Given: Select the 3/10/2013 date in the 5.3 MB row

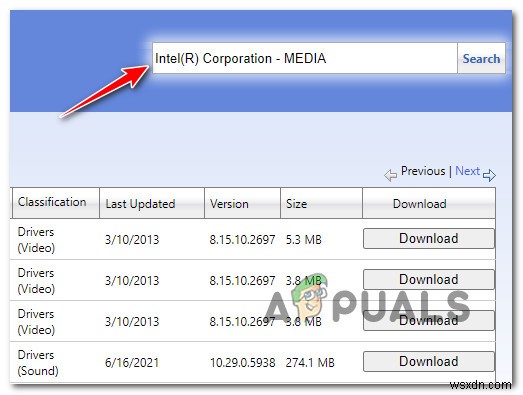Looking at the screenshot, I should (x=132, y=240).
